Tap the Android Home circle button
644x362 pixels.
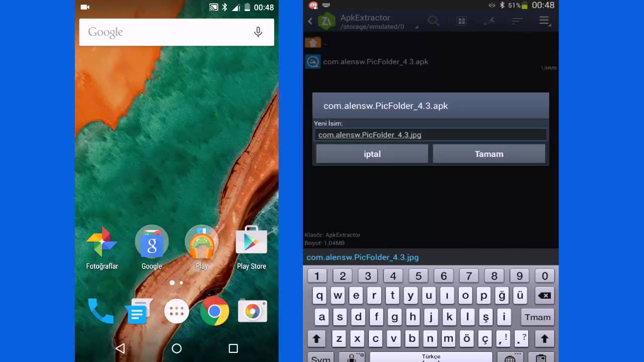(177, 348)
